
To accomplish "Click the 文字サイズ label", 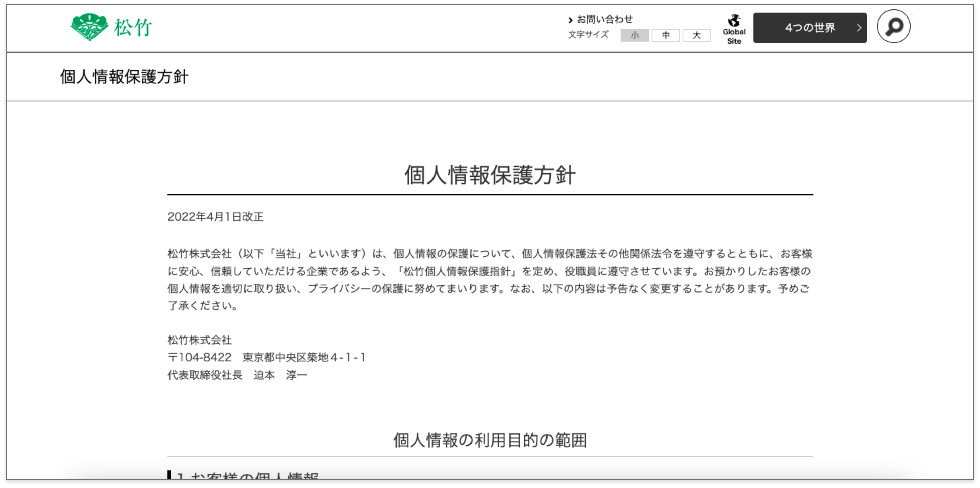I will point(588,35).
